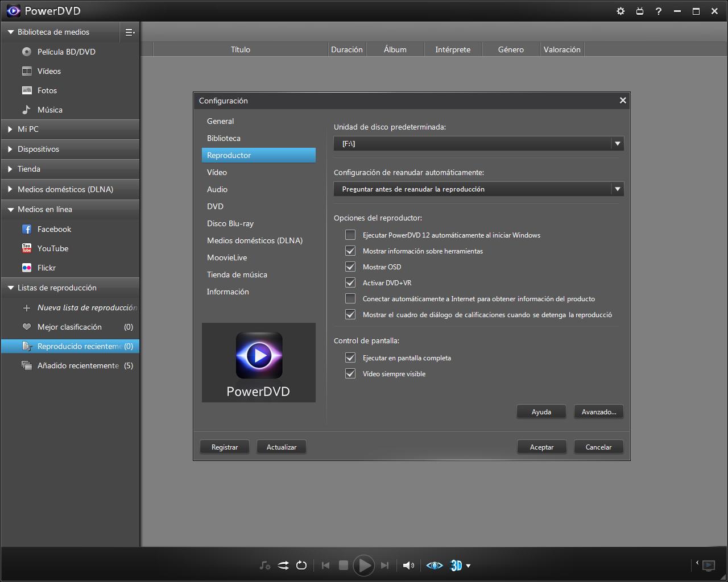The image size is (728, 582).
Task: Collapse Biblioteca de medios section
Action: [x=10, y=32]
